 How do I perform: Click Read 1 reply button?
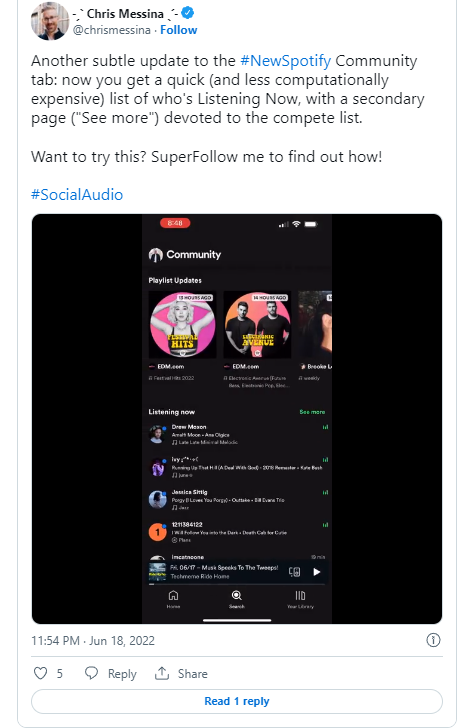pyautogui.click(x=237, y=701)
